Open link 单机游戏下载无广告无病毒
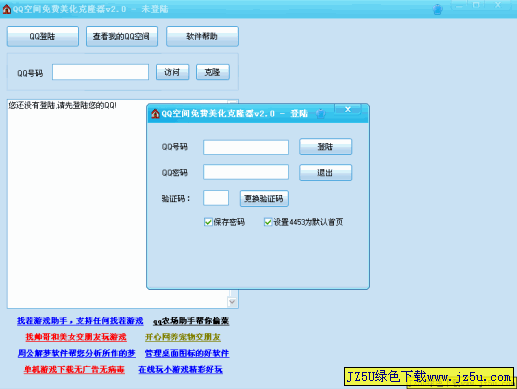The width and height of the screenshot is (517, 389). 74,369
